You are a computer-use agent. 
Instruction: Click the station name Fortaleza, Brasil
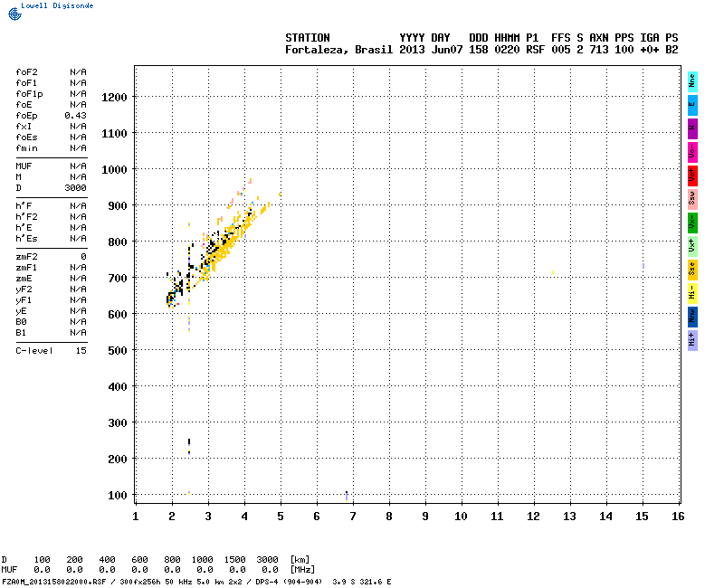338,50
